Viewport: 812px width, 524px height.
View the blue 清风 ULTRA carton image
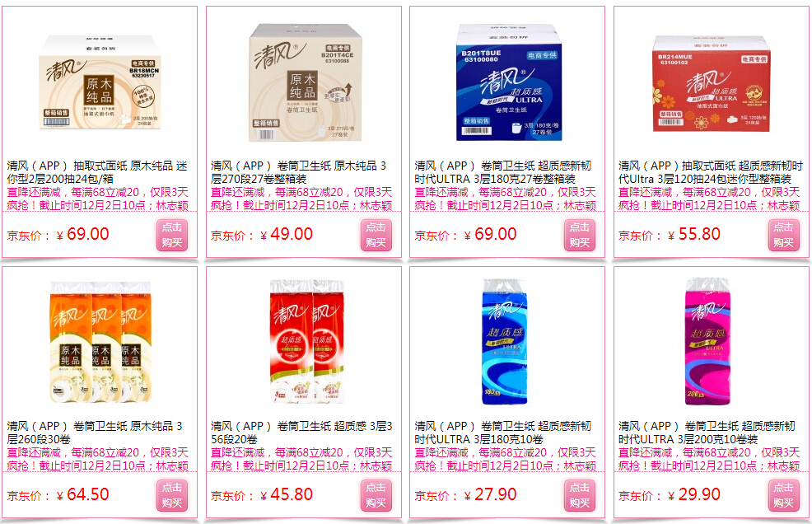click(509, 82)
